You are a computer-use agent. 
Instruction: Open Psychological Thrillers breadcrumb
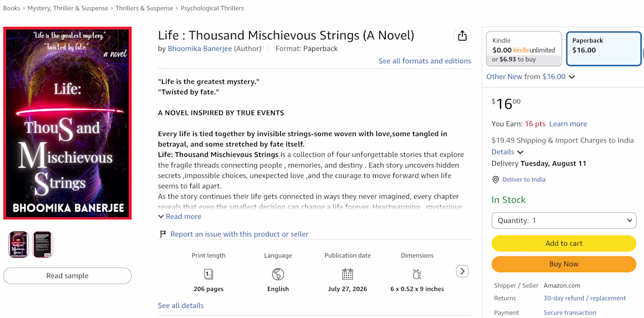click(x=212, y=8)
